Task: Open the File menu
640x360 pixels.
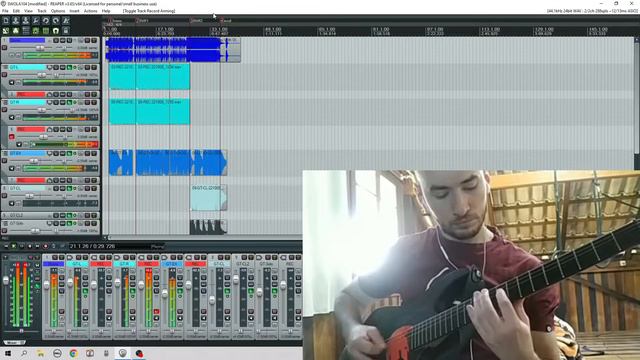Action: coord(5,11)
